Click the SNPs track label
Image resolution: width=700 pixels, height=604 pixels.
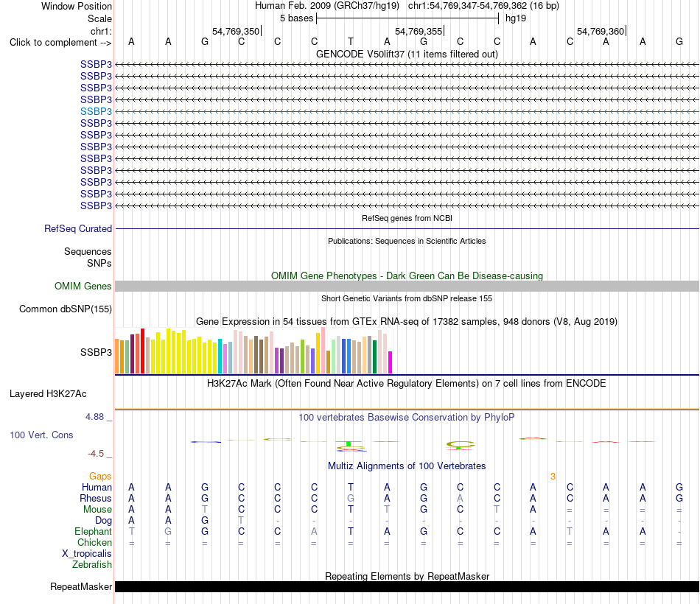99,264
